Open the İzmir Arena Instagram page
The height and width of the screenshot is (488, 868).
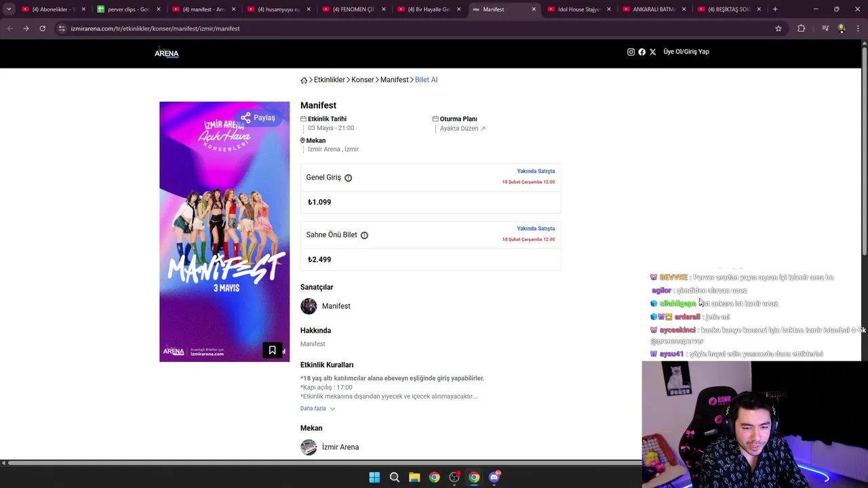pyautogui.click(x=631, y=52)
